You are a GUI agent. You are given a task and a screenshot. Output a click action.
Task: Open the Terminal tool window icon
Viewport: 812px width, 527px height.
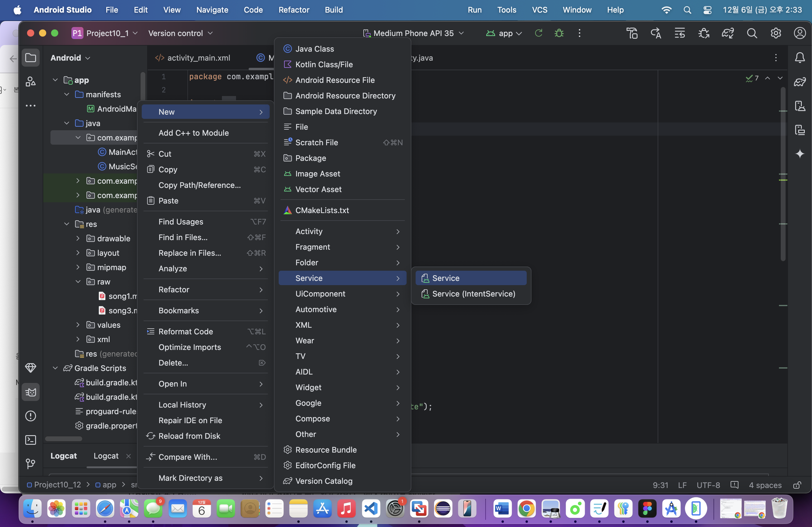pos(31,440)
